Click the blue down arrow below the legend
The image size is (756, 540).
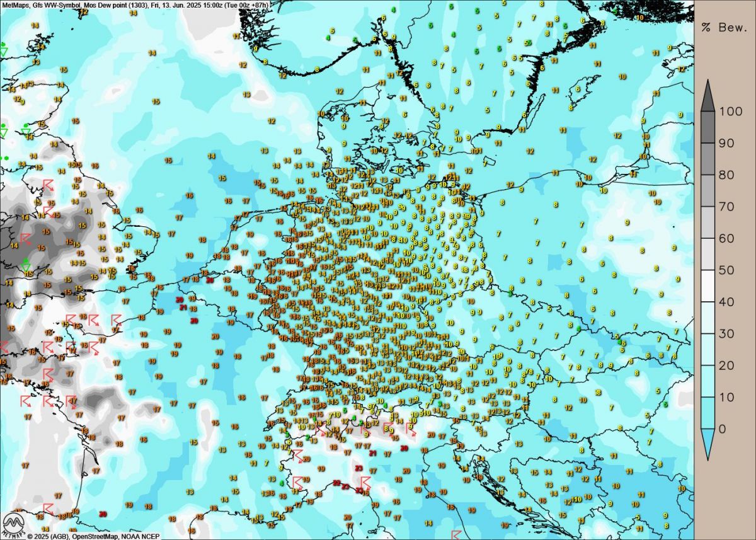(x=708, y=446)
